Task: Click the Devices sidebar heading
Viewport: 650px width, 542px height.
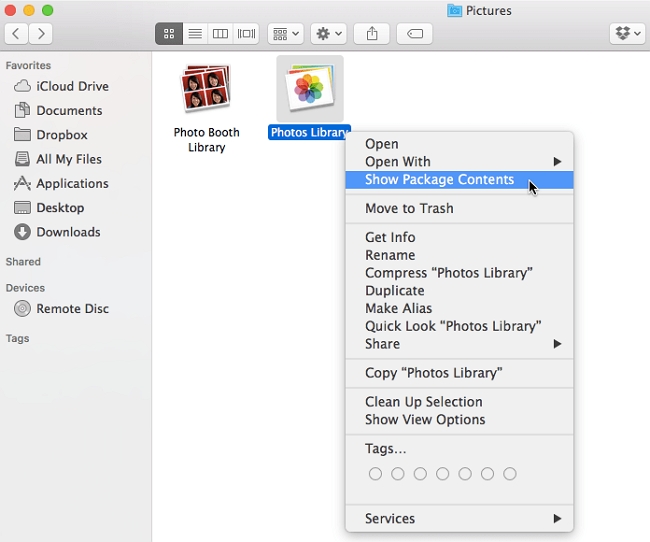Action: pos(25,288)
